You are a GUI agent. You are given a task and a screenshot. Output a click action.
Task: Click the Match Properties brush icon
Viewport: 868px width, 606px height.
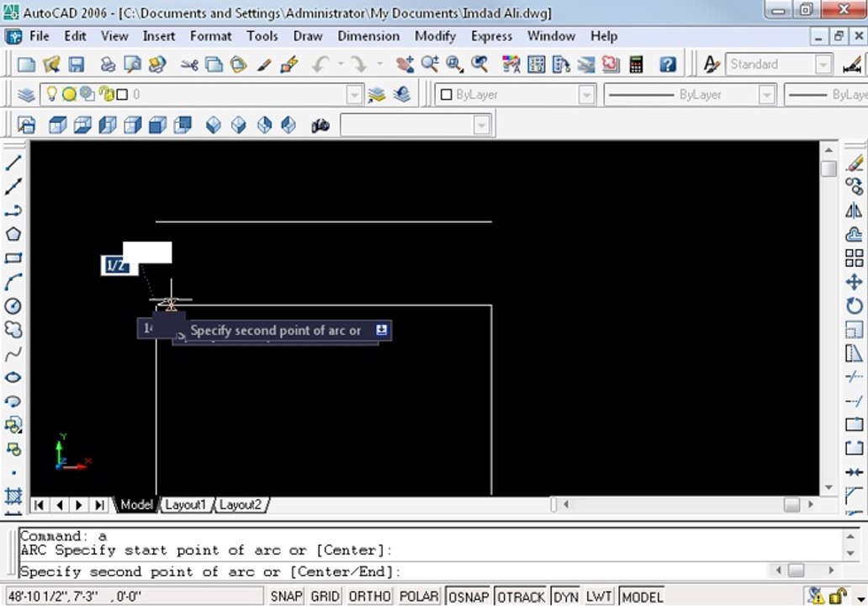click(264, 64)
